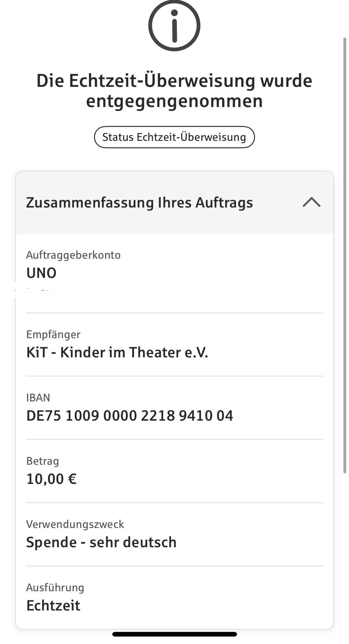
Task: Select the Verwendungszweck label
Action: (75, 524)
